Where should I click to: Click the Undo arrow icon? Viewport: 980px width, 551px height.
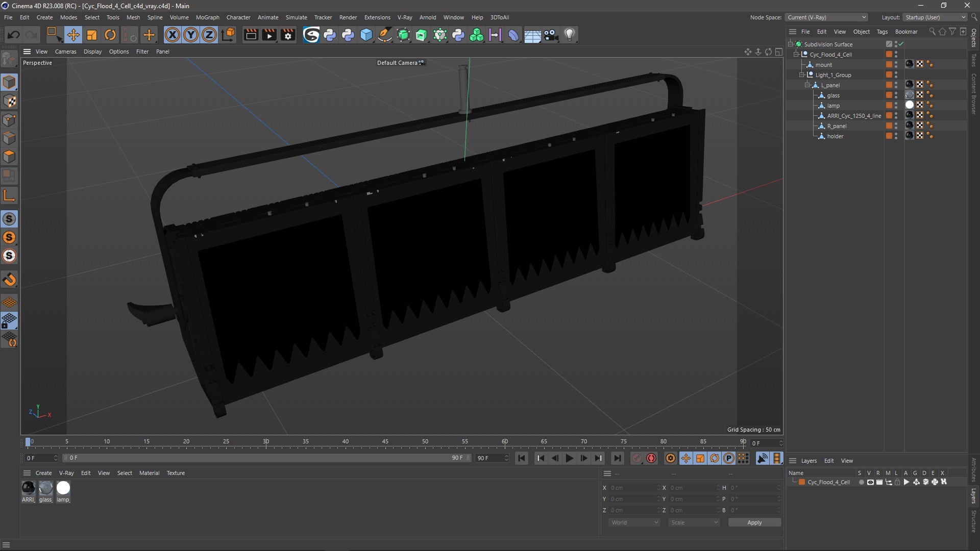click(x=14, y=35)
